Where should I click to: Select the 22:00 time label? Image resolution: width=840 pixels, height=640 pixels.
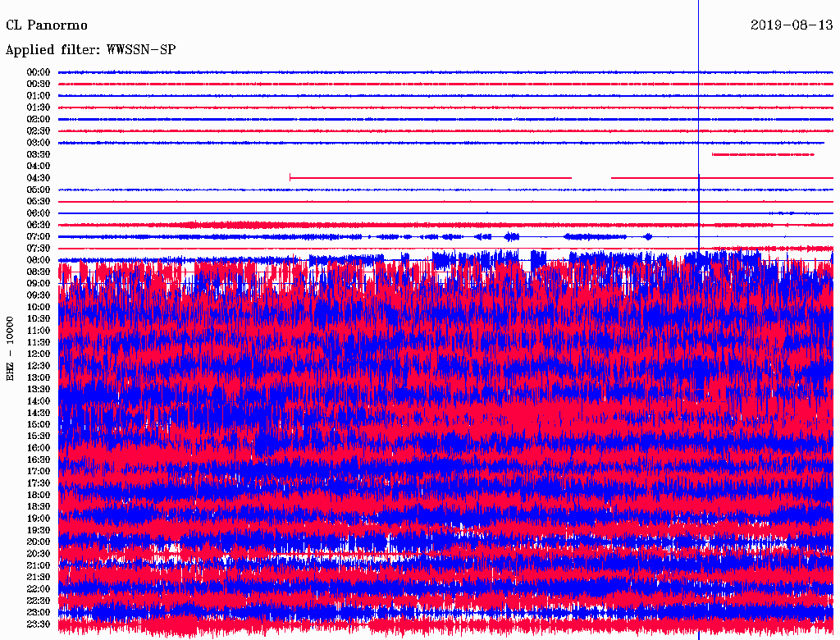coord(39,589)
